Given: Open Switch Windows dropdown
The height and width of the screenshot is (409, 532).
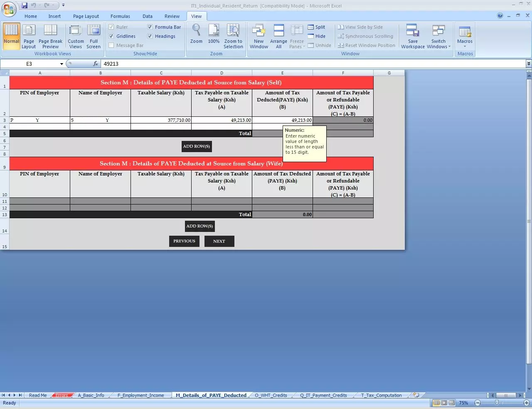Looking at the screenshot, I should point(438,37).
